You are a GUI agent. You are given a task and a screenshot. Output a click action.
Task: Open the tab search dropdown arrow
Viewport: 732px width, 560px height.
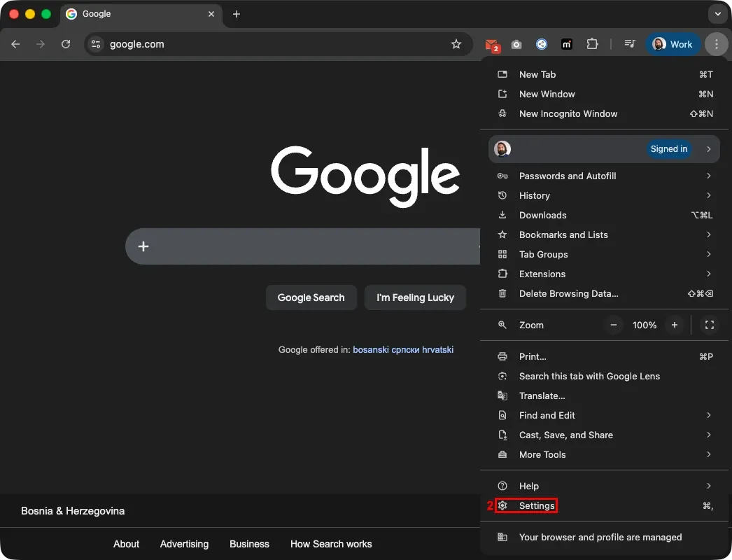[x=717, y=14]
